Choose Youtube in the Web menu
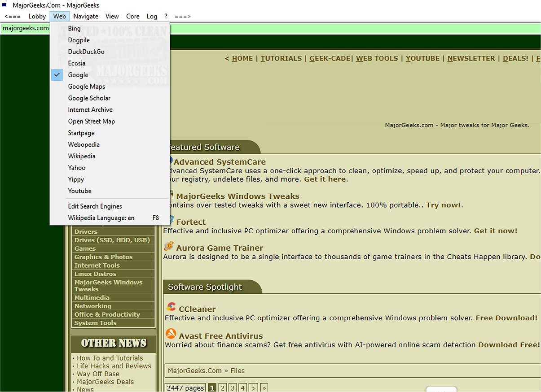Screen dimensions: 541x392 pos(110,191)
